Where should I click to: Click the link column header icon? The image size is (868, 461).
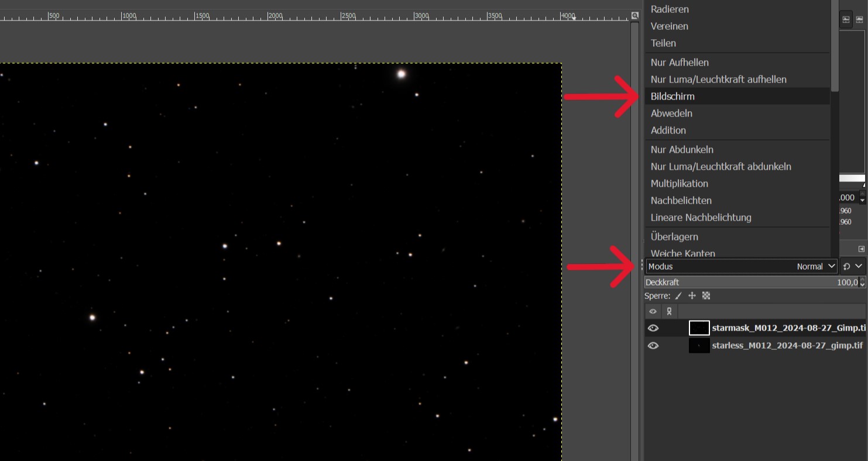(x=669, y=311)
